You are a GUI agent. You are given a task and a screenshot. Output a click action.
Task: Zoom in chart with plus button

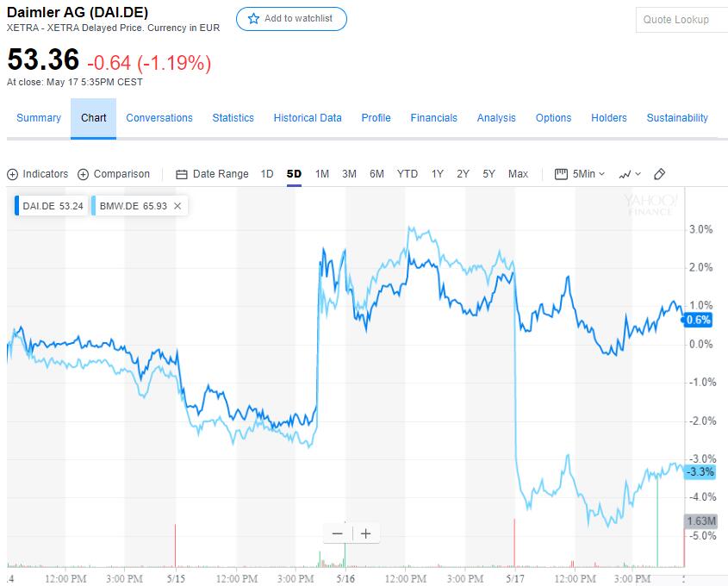(x=366, y=533)
